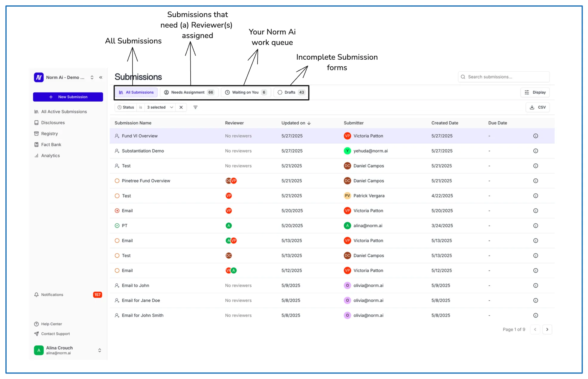Viewport: 588px width, 379px height.
Task: Open info icon for Email for John Smith
Action: 535,315
